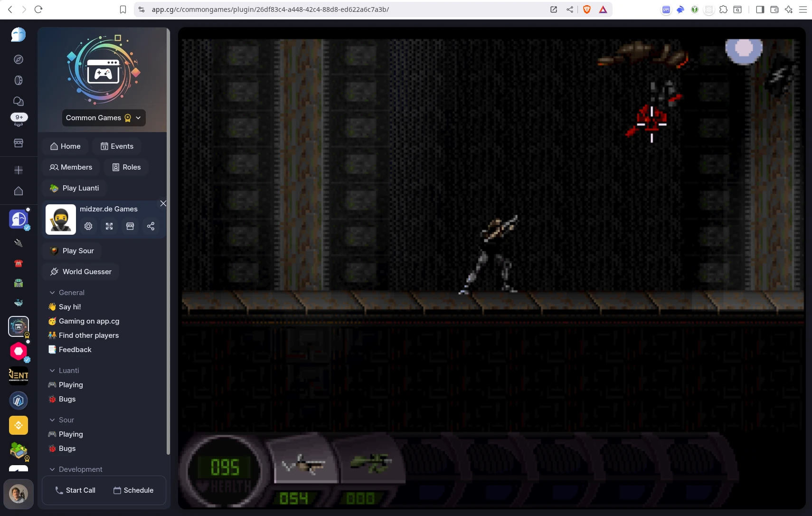Reload the browser page

tap(38, 10)
